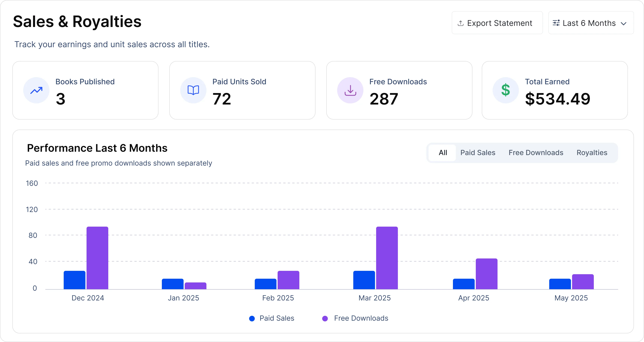This screenshot has height=342, width=644.
Task: Click the Mar 2025 purple free downloads bar
Action: [387, 258]
